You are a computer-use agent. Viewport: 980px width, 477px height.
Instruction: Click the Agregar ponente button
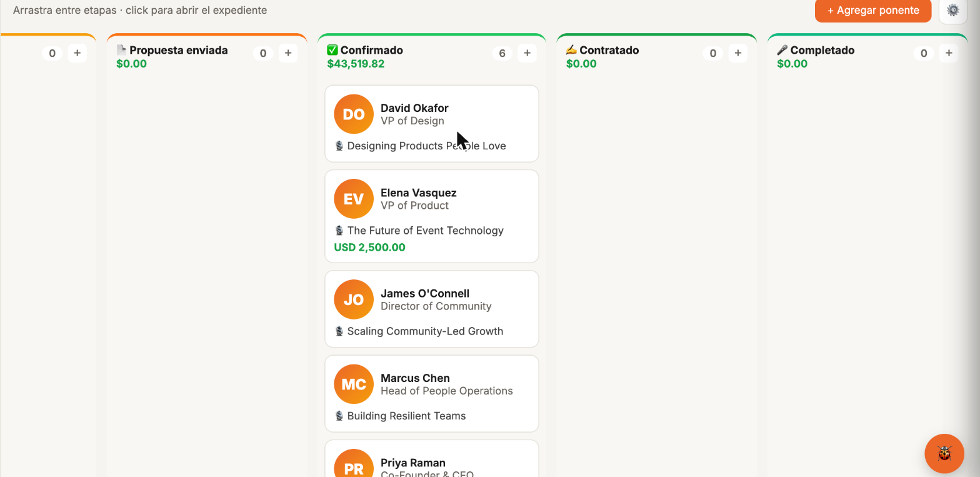pos(873,11)
